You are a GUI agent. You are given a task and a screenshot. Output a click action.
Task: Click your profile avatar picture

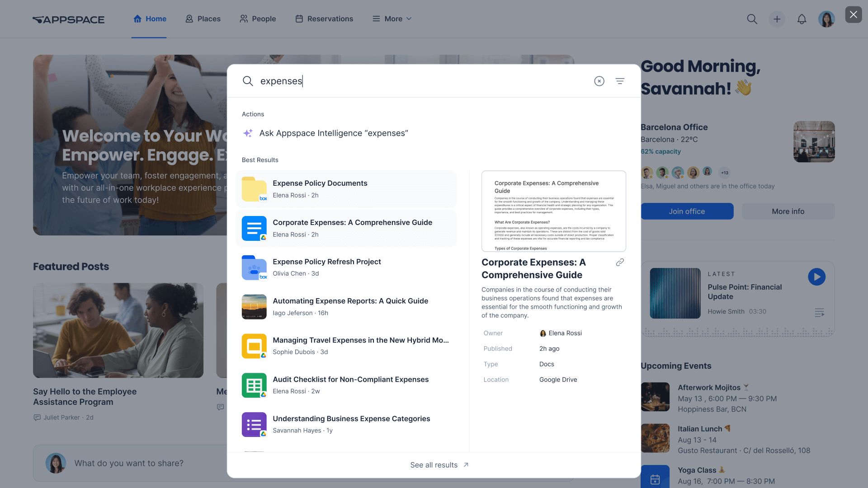click(827, 19)
